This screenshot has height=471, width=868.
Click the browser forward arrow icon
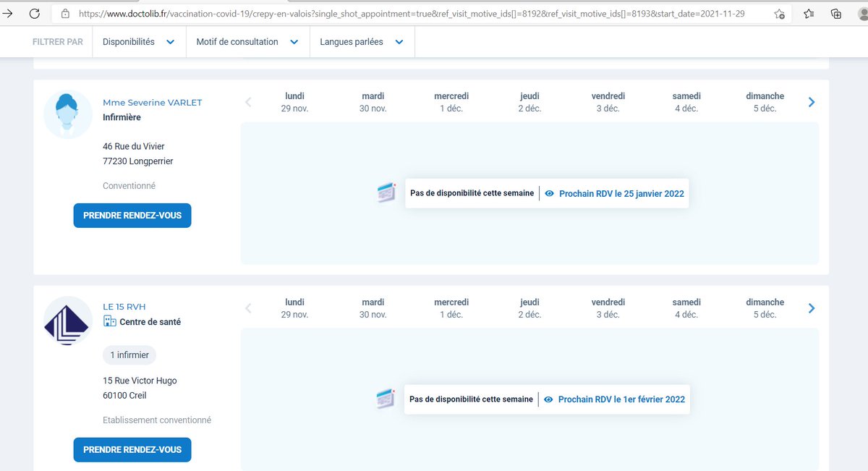pos(9,14)
